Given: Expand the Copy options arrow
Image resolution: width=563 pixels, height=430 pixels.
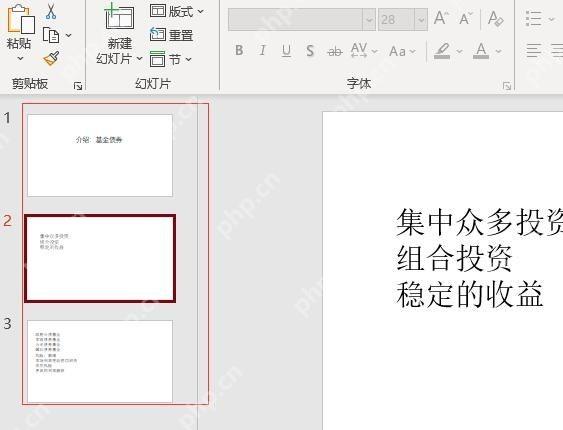Looking at the screenshot, I should tap(68, 35).
